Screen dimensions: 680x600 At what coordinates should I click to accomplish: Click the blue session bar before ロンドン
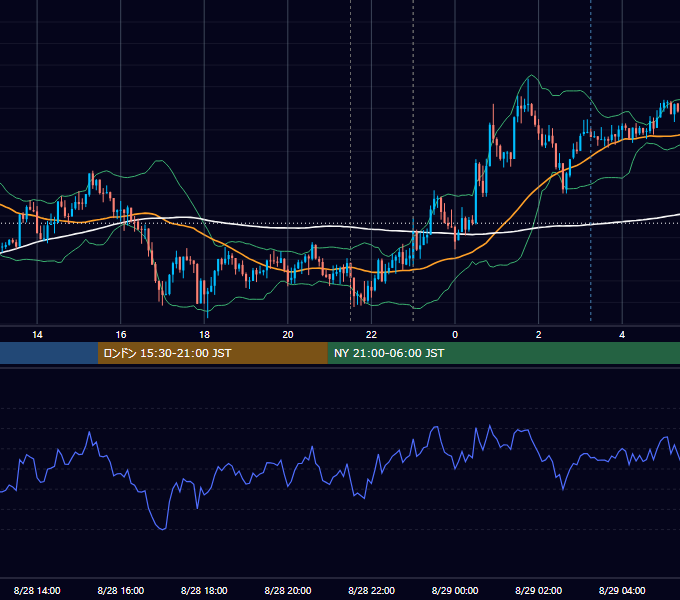click(49, 353)
